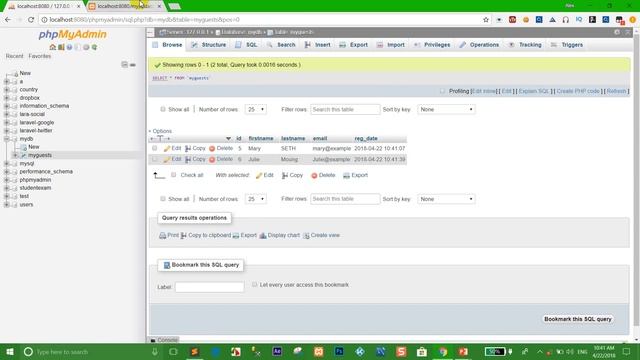The width and height of the screenshot is (640, 360).
Task: Click upper Filter rows search field
Action: pyautogui.click(x=345, y=109)
